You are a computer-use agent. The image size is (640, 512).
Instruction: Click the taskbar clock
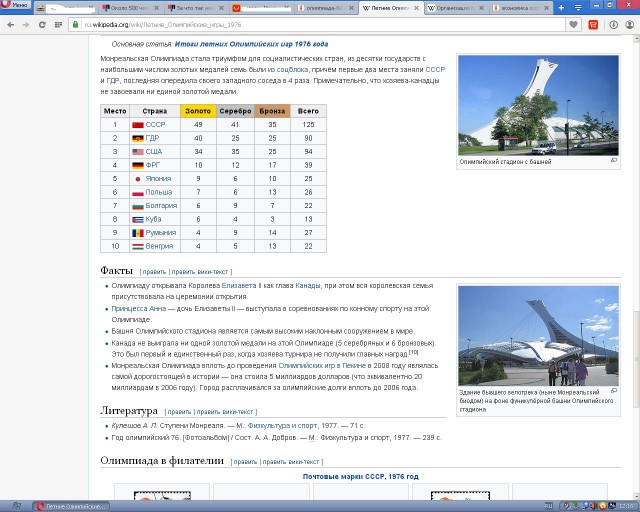click(x=626, y=506)
